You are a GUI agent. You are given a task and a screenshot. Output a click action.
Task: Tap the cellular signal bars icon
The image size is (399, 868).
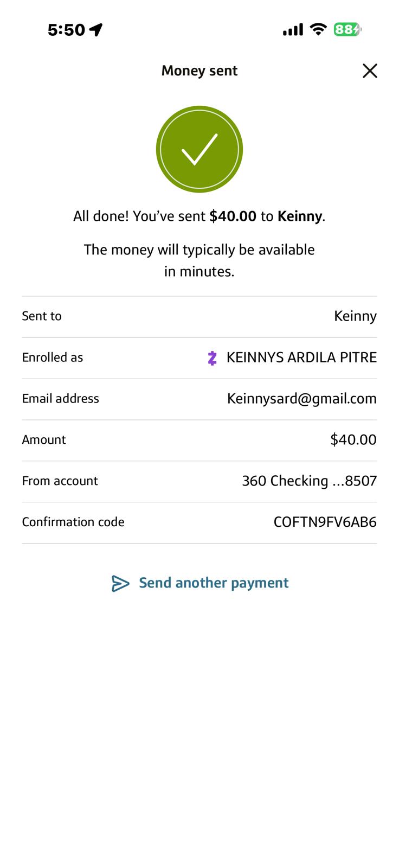[293, 30]
